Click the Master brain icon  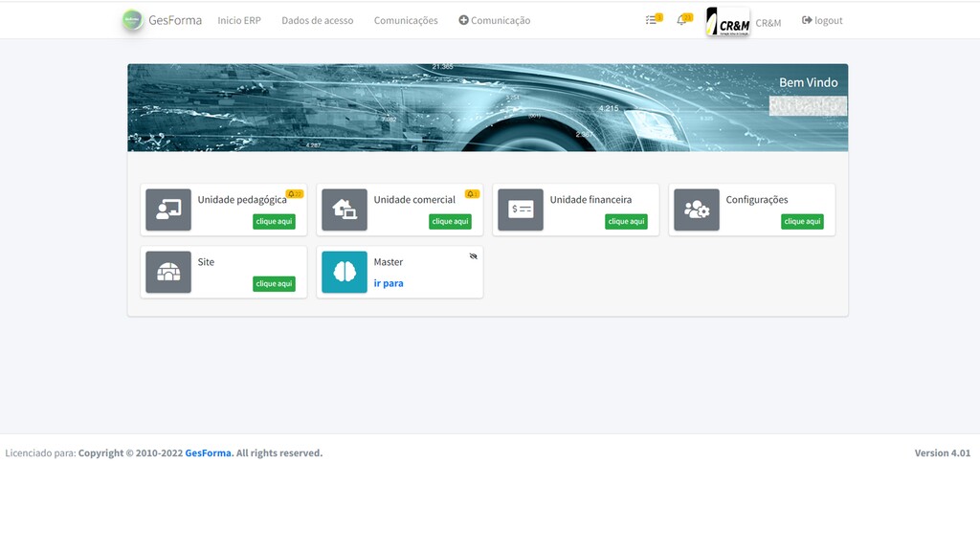click(345, 272)
